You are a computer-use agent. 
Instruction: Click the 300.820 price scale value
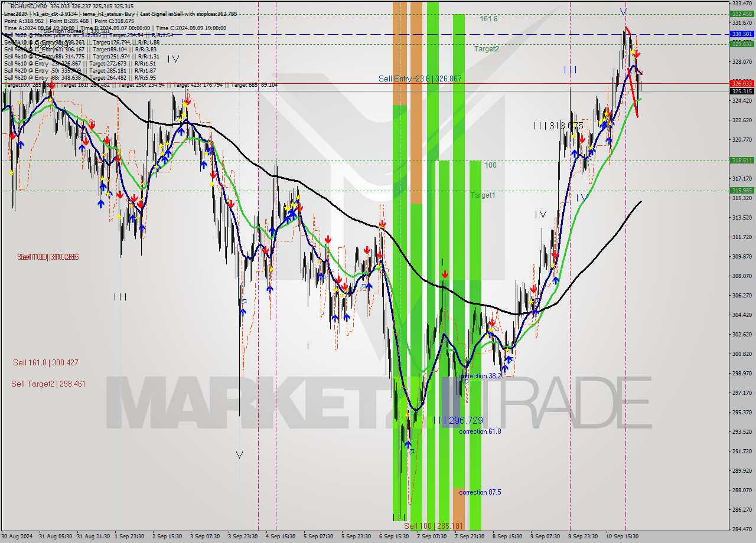pyautogui.click(x=742, y=354)
